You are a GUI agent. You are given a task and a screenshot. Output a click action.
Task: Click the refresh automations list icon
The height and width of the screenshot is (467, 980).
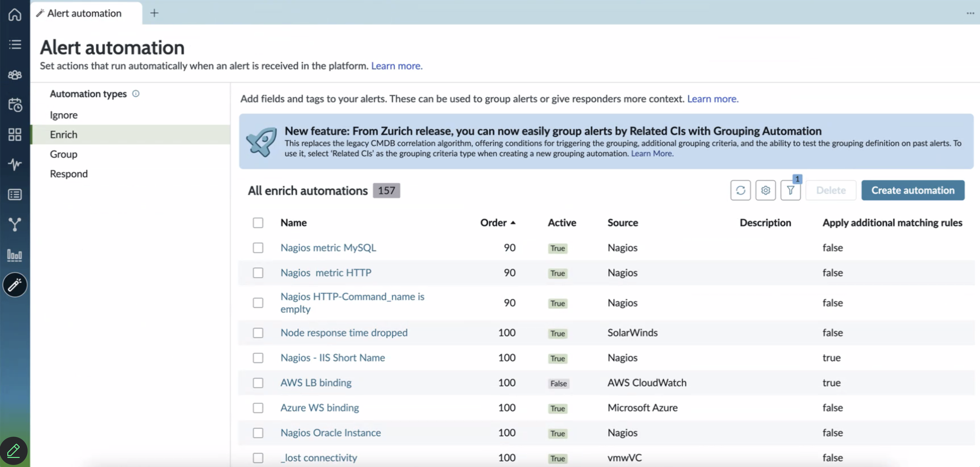coord(740,190)
